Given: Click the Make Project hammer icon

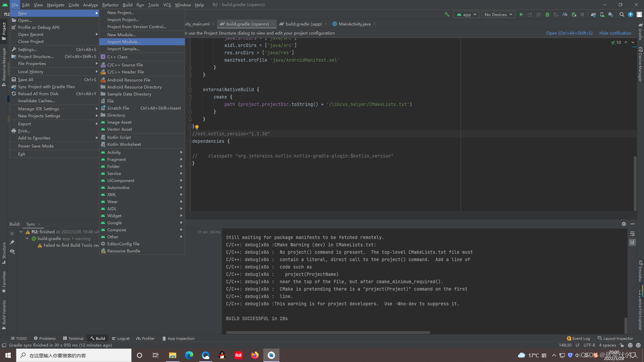Looking at the screenshot, I should pyautogui.click(x=447, y=14).
